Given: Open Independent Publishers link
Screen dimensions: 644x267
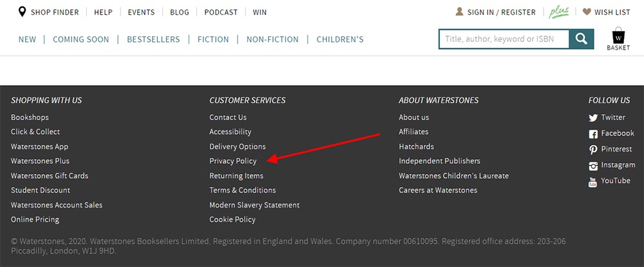Looking at the screenshot, I should click(439, 161).
